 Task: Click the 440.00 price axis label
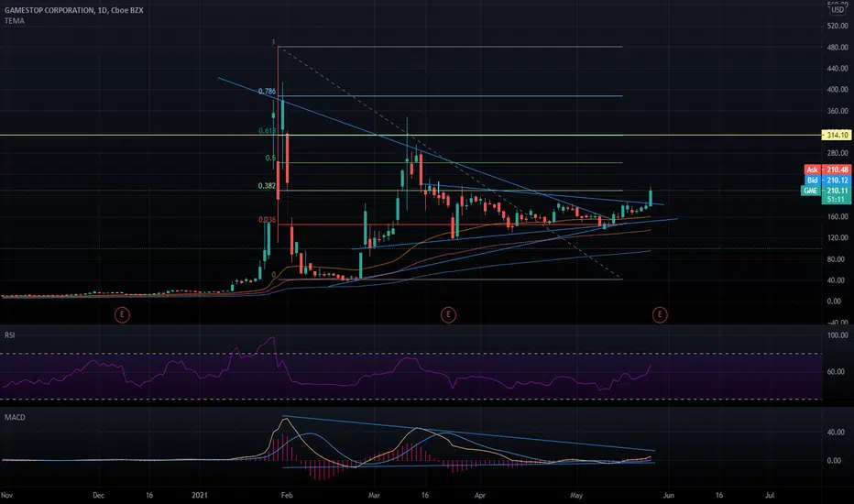(838, 69)
